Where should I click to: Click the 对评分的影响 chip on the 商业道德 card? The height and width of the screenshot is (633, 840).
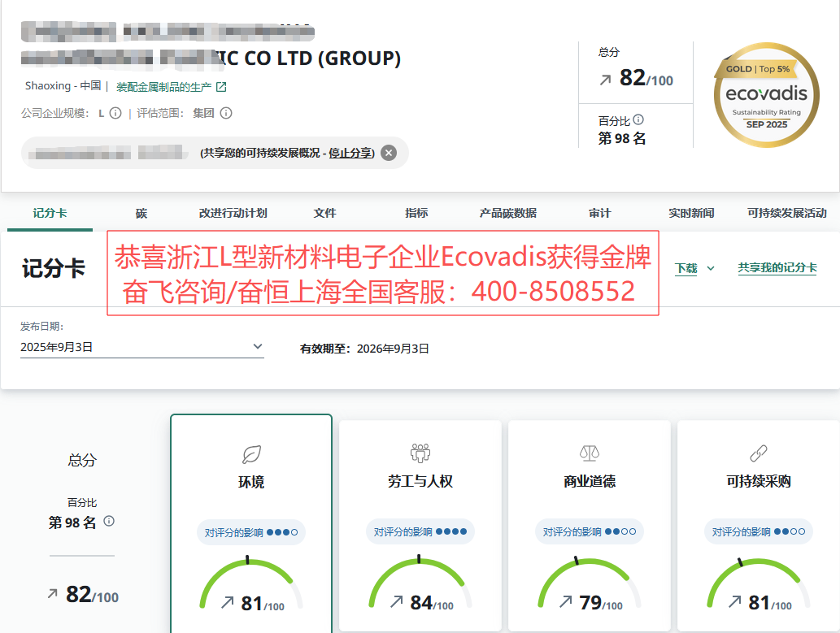click(590, 531)
